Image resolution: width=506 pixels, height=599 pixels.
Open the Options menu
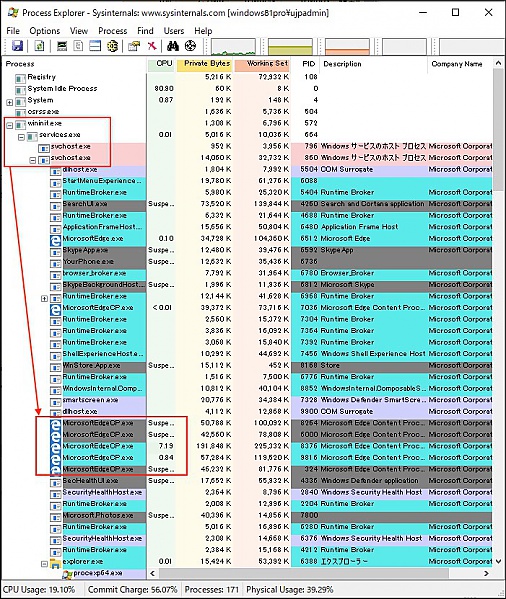point(45,31)
